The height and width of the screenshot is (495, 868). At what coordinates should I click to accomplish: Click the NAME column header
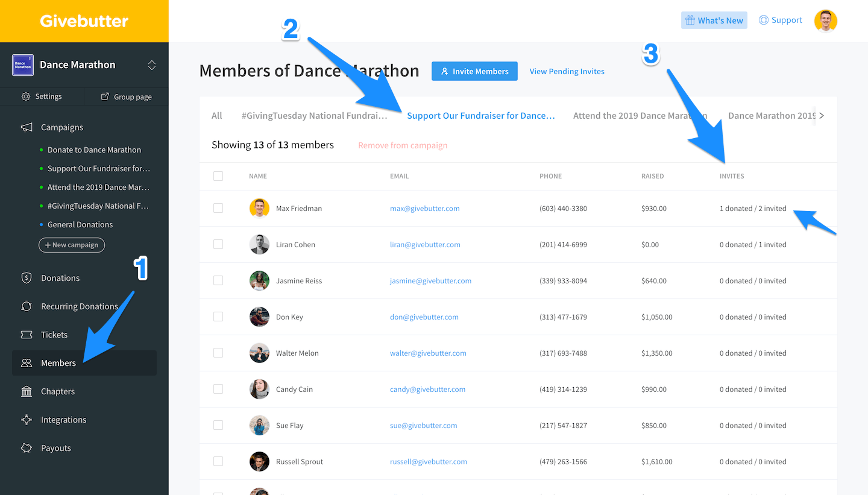(x=258, y=176)
